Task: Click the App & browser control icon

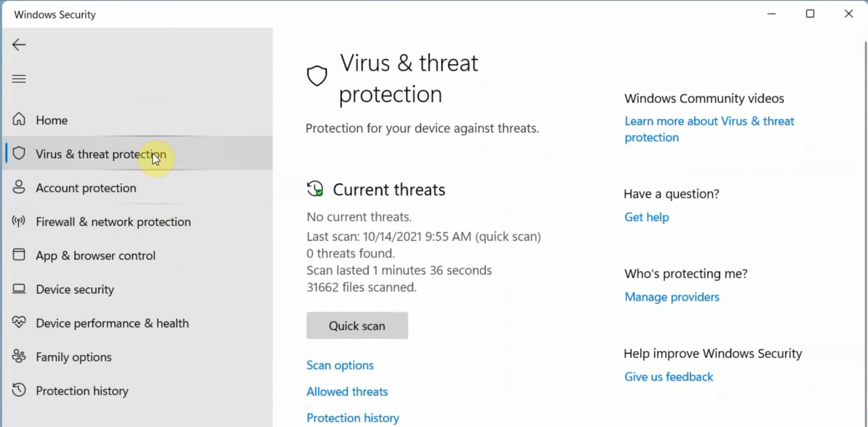Action: 19,255
